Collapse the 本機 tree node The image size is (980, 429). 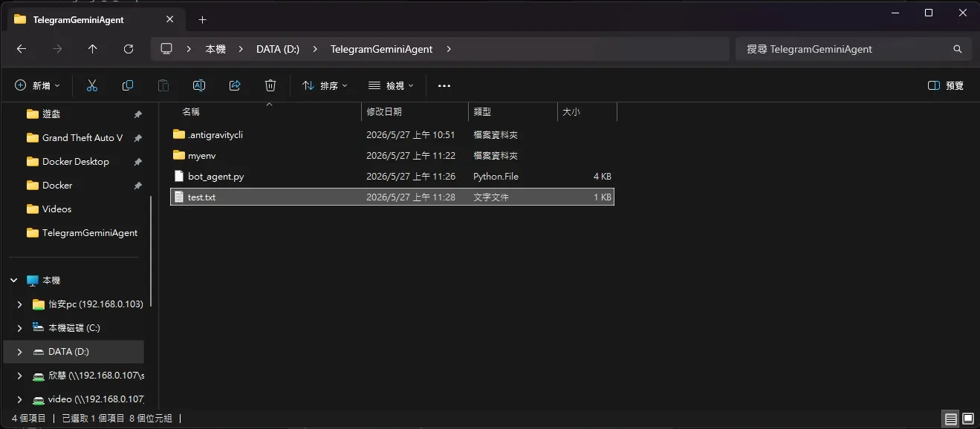(14, 281)
